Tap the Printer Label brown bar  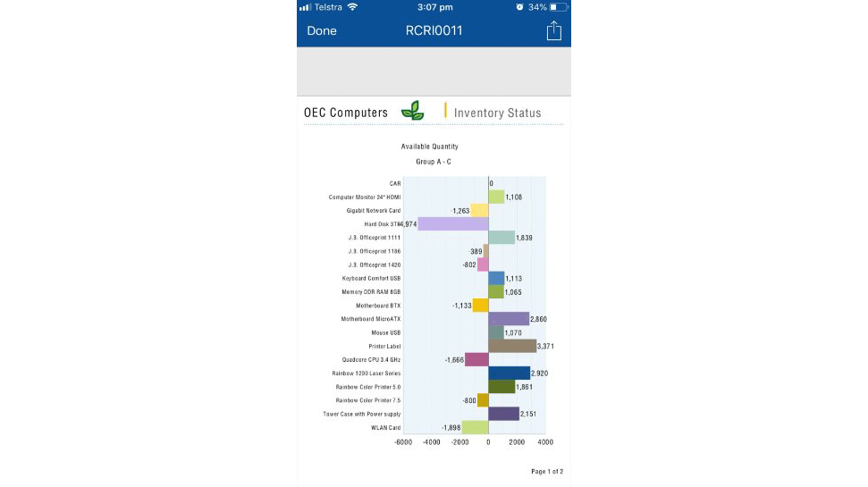click(x=512, y=346)
